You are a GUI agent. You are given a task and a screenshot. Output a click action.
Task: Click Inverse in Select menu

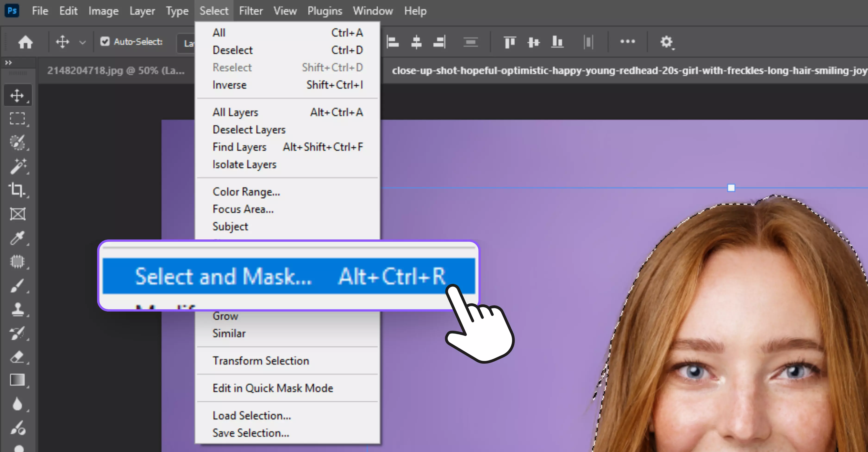(x=229, y=85)
